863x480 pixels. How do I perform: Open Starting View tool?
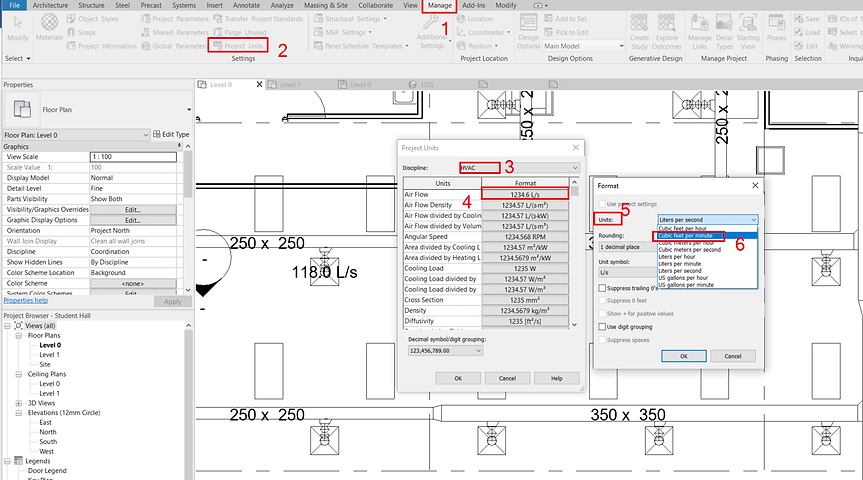coord(748,32)
